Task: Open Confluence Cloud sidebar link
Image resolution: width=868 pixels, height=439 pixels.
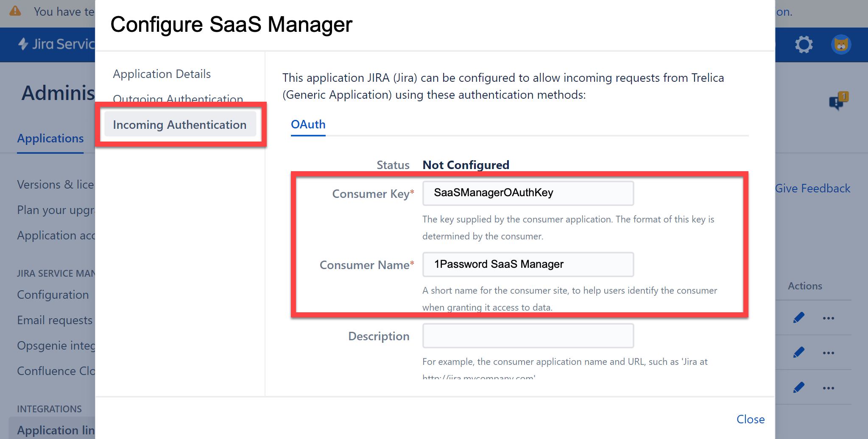Action: (x=56, y=371)
